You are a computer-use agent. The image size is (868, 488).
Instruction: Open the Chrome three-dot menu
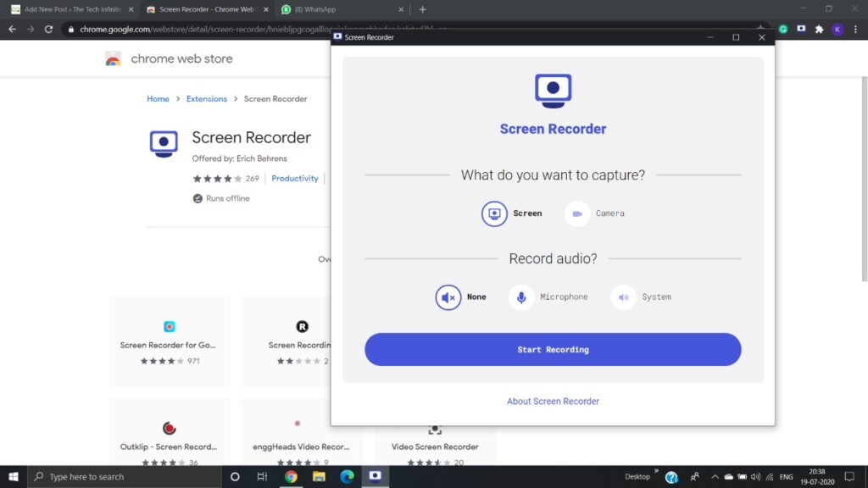pyautogui.click(x=856, y=30)
